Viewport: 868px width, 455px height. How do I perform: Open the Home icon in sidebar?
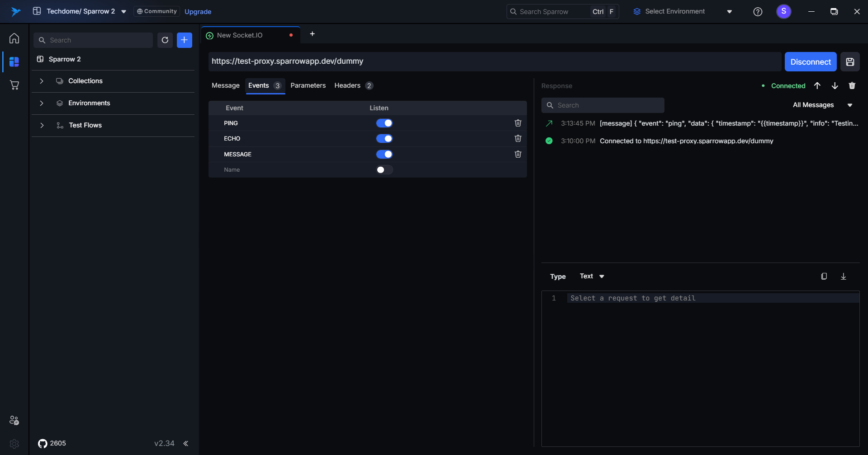(14, 38)
